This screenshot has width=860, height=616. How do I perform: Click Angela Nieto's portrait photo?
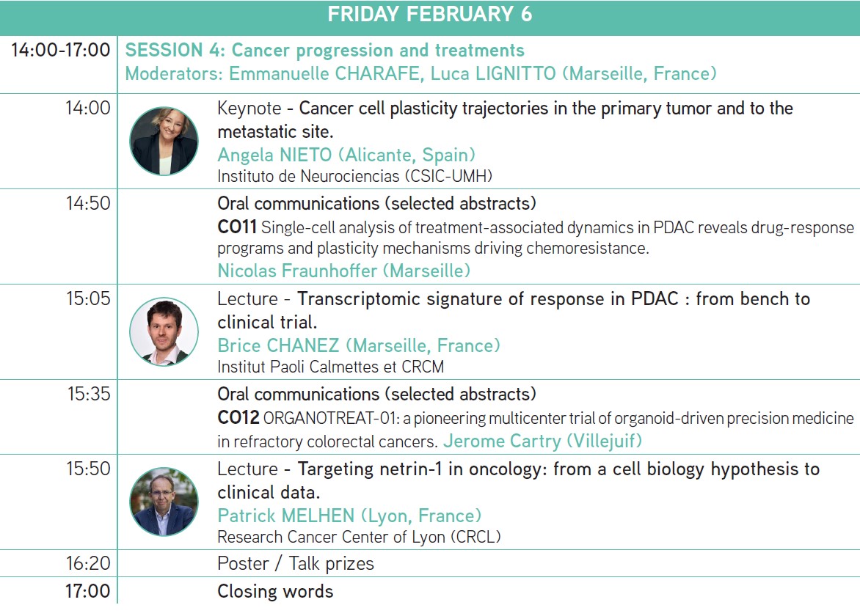(x=164, y=141)
